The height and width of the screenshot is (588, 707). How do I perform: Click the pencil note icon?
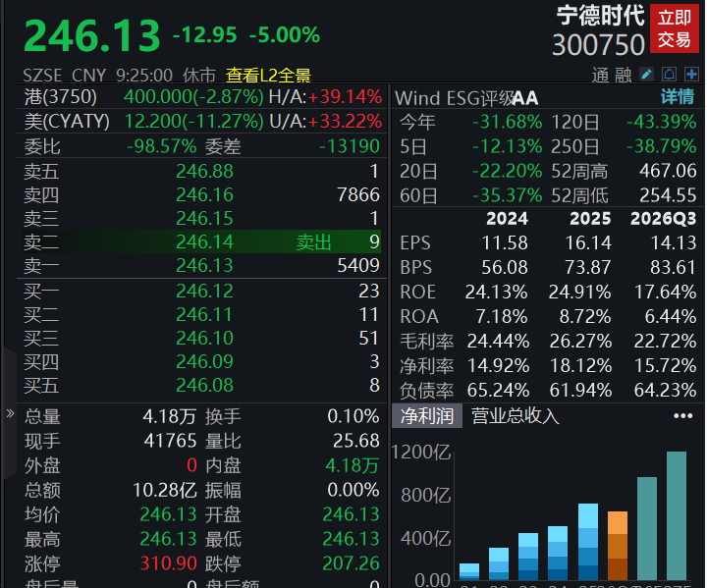tap(646, 75)
